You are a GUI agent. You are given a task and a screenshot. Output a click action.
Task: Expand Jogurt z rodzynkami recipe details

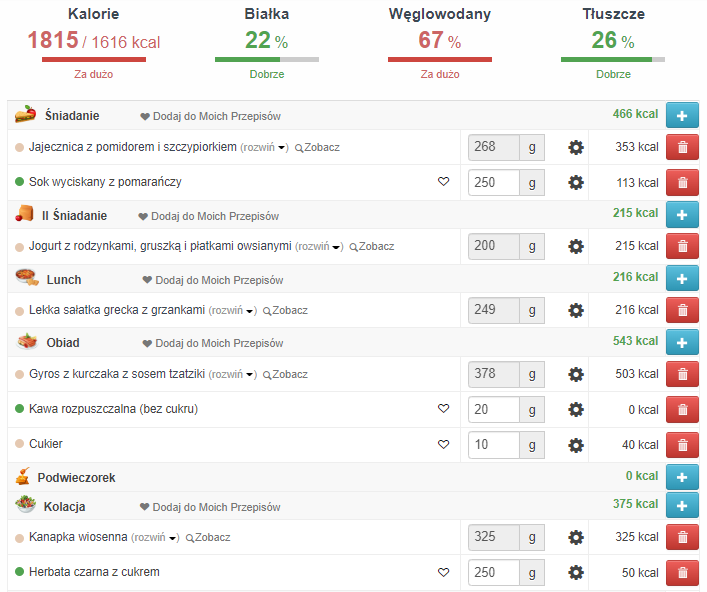(322, 246)
